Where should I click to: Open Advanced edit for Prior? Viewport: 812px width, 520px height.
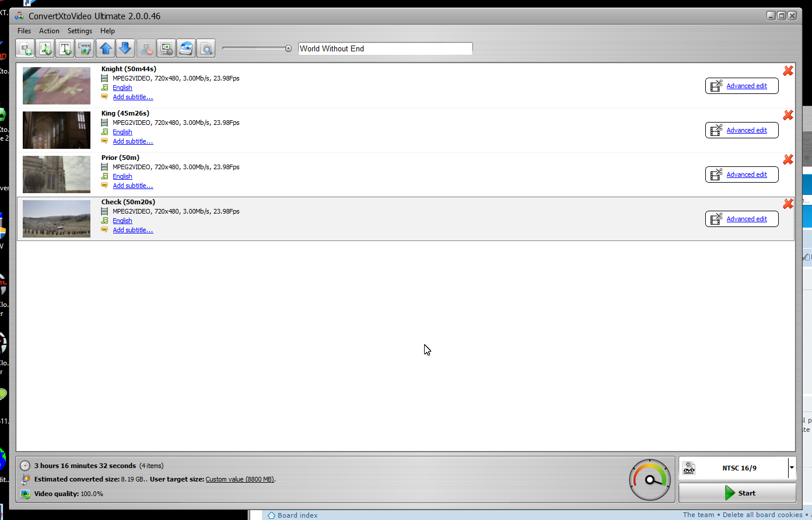click(x=741, y=175)
